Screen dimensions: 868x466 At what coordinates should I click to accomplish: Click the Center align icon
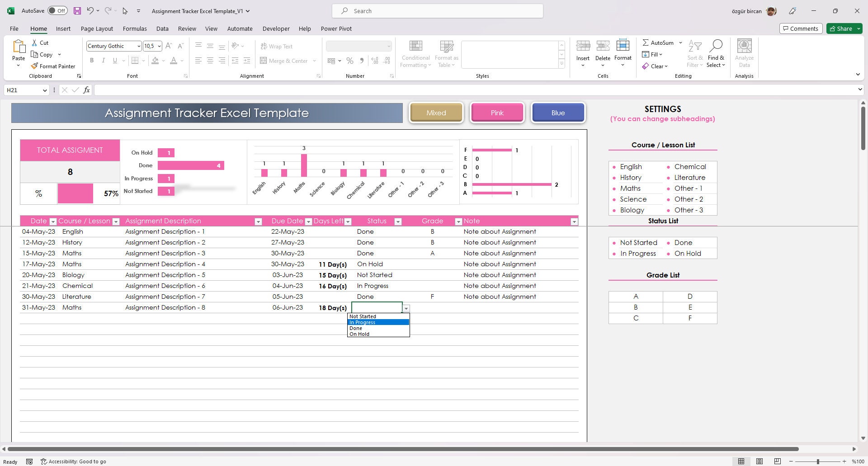210,61
